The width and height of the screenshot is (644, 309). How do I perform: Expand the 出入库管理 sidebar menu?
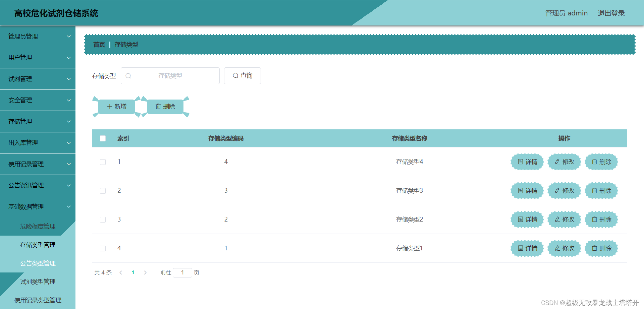click(38, 143)
